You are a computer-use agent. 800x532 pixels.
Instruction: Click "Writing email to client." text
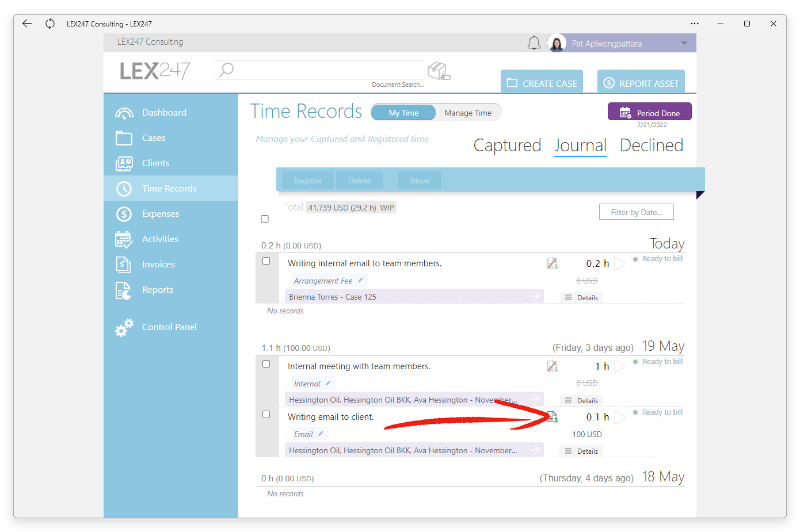[x=331, y=417]
